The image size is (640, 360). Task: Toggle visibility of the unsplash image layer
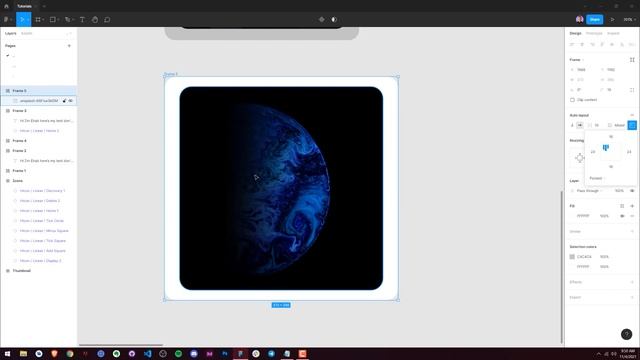coord(71,100)
